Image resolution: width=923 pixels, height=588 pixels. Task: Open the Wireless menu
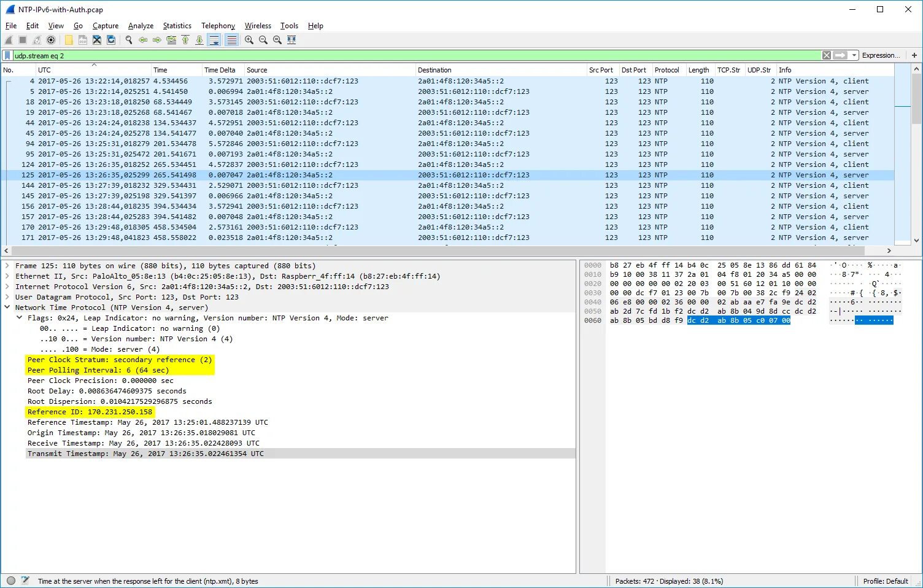point(258,26)
